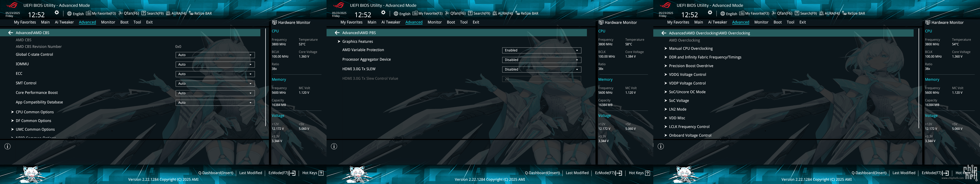Open the SMT Control dropdown
980x184 pixels.
215,83
